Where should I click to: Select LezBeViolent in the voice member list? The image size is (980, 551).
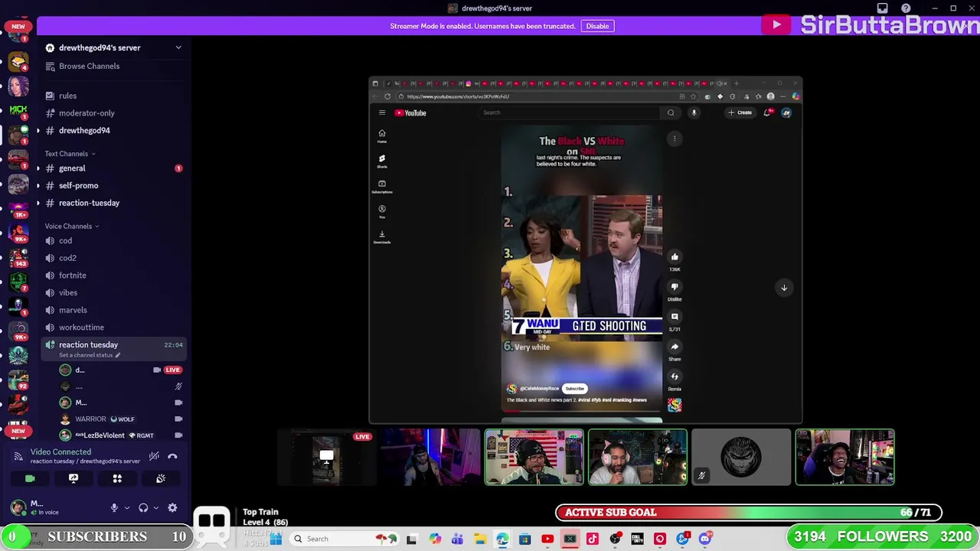pyautogui.click(x=121, y=435)
